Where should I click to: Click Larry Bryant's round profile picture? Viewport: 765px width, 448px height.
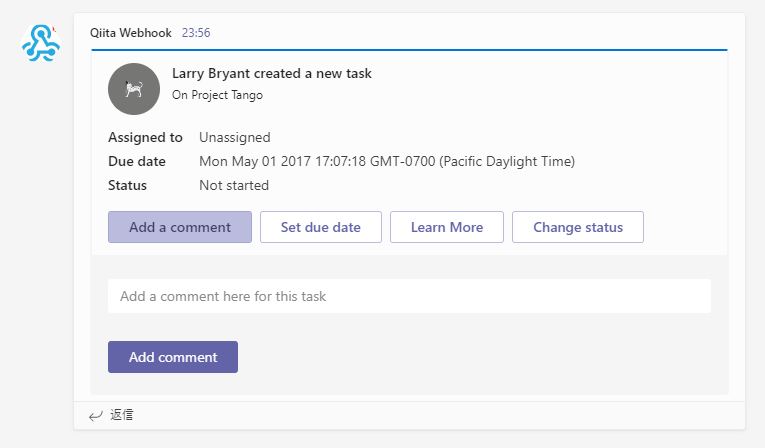point(134,89)
